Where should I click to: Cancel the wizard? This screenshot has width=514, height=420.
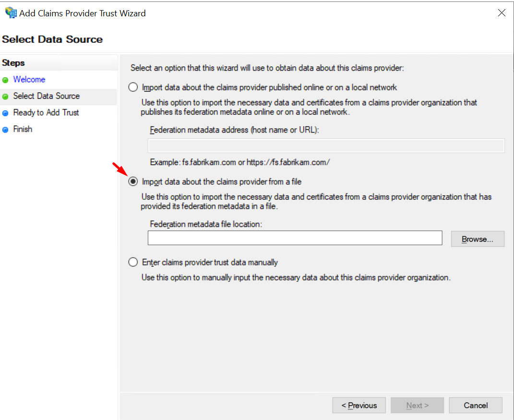pos(476,406)
